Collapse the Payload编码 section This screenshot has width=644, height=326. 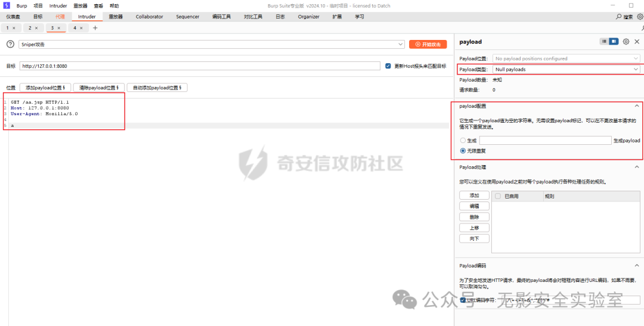pyautogui.click(x=637, y=266)
